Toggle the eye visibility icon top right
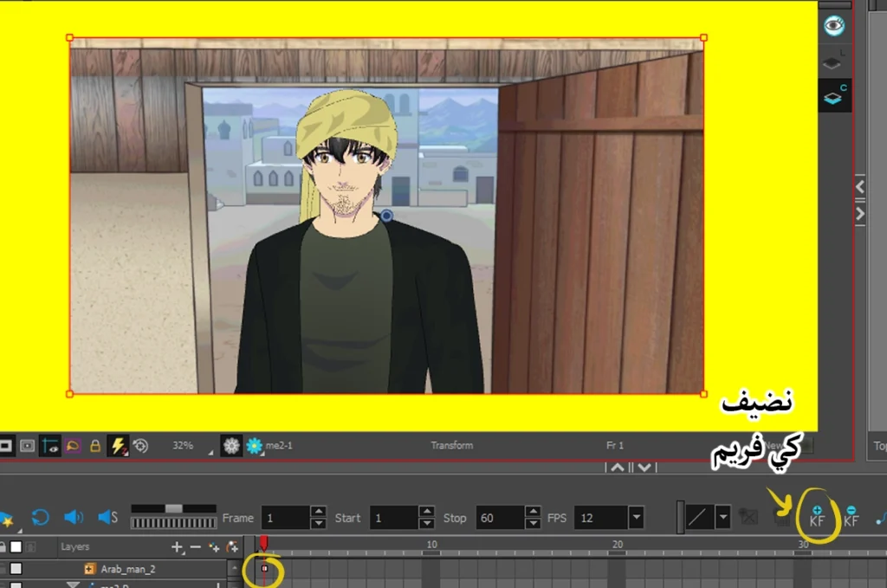Image resolution: width=887 pixels, height=588 pixels. coord(833,25)
